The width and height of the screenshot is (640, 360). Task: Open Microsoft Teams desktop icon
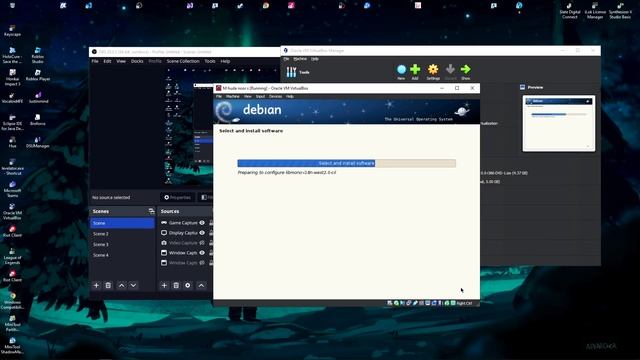pyautogui.click(x=12, y=189)
